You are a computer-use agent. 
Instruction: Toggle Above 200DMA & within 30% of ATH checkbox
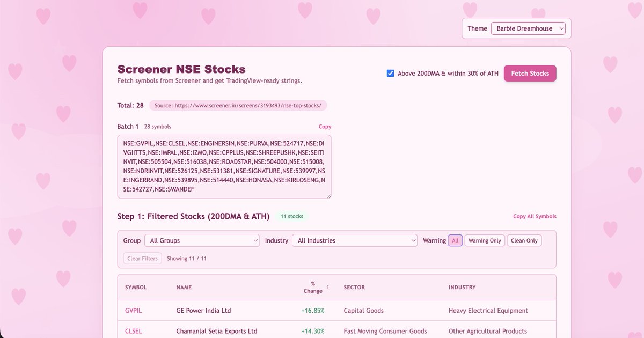391,74
